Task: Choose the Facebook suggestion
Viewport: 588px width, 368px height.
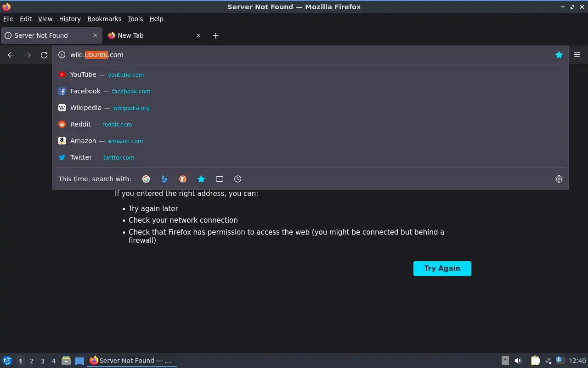Action: pyautogui.click(x=311, y=91)
